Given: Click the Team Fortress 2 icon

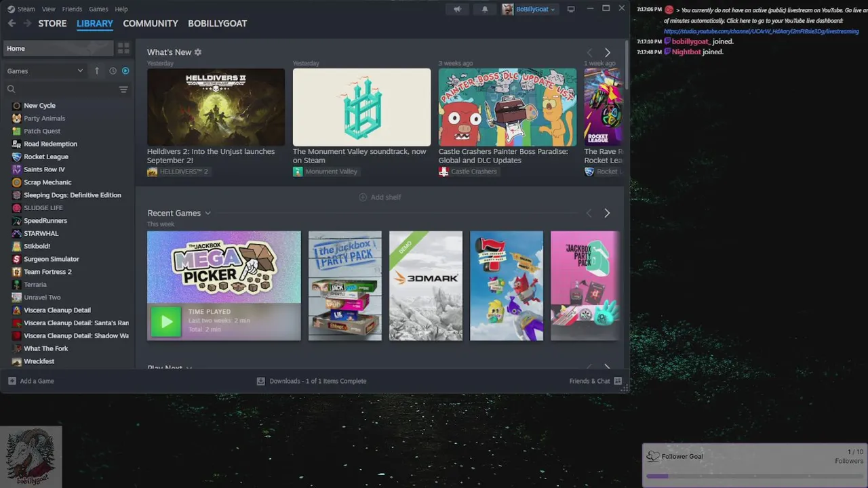Looking at the screenshot, I should point(17,272).
